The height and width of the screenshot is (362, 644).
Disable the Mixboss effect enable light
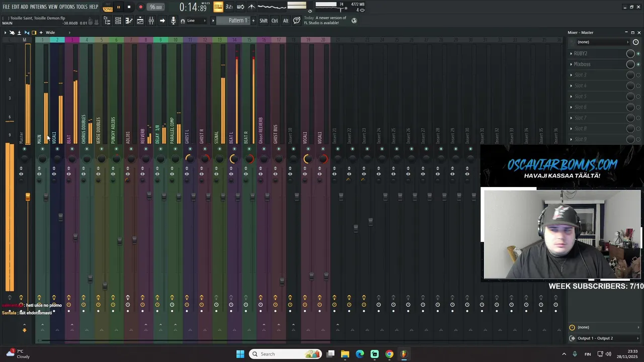638,64
